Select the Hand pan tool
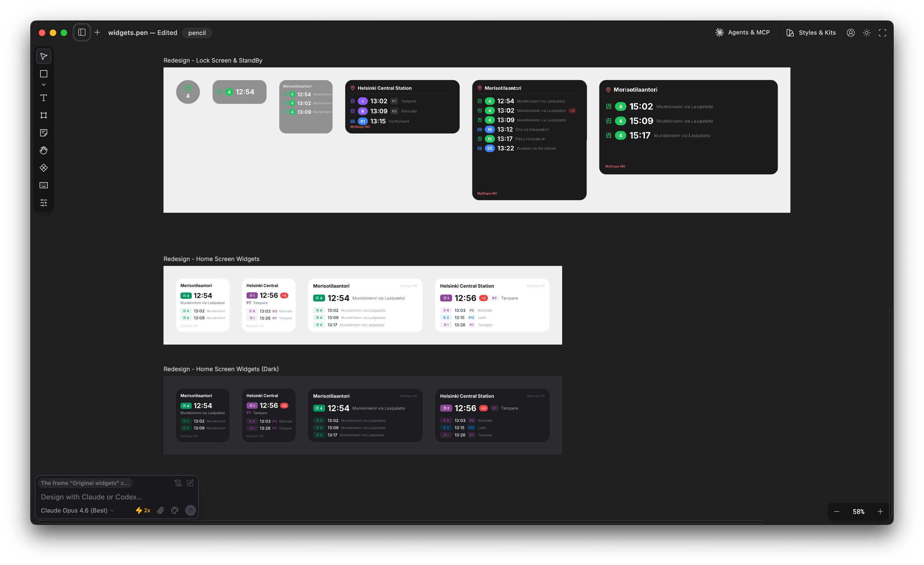Screen dimensions: 924x565 tap(43, 150)
